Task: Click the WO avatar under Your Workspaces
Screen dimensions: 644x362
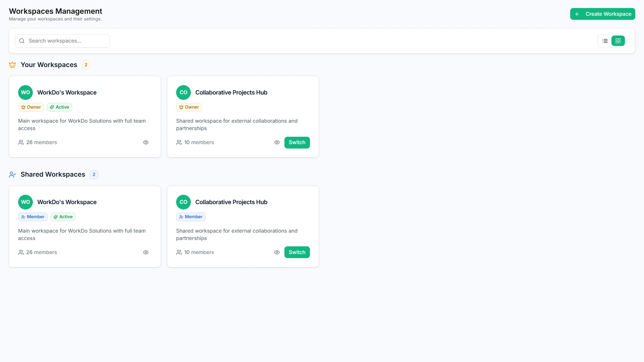Action: (x=25, y=93)
